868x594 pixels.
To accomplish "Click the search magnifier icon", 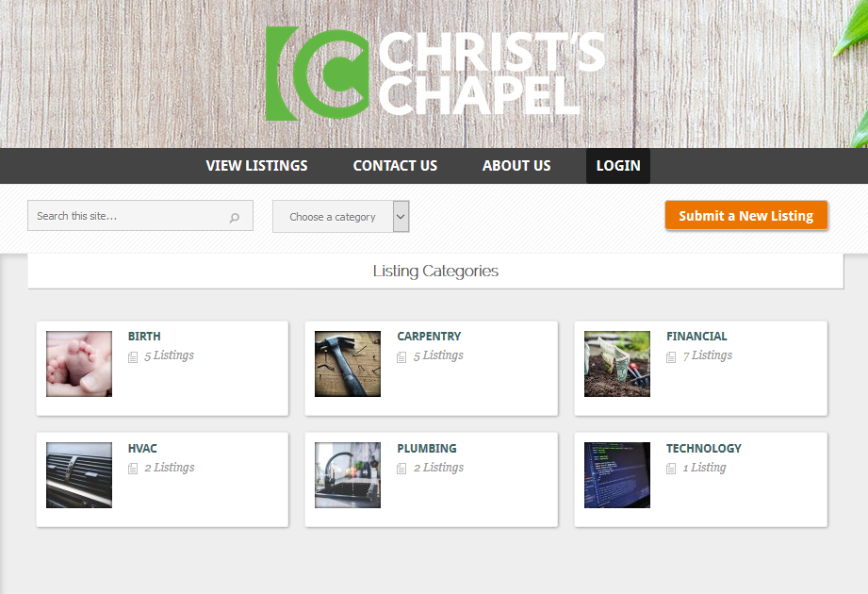I will [235, 218].
